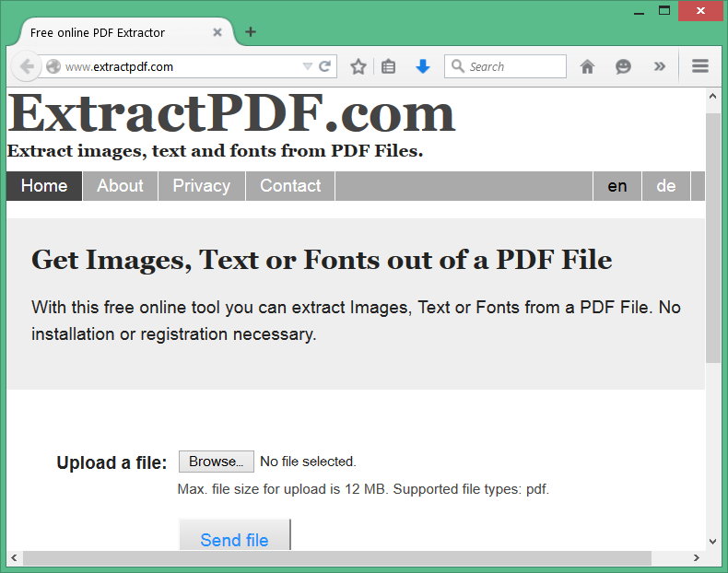Screen dimensions: 728x573
Task: Close the browser window
Action: pyautogui.click(x=700, y=11)
